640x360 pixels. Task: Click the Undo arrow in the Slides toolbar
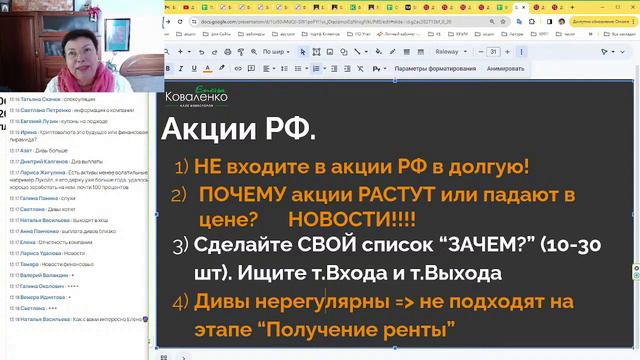201,52
